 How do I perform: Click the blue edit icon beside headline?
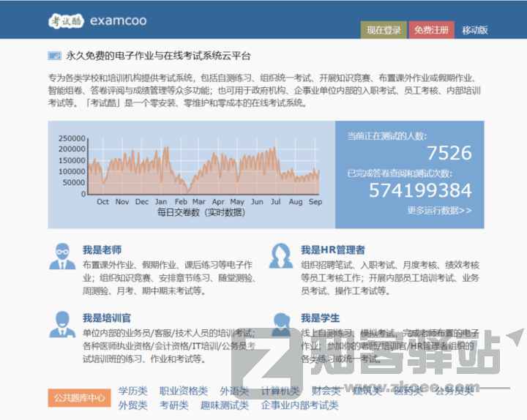[54, 56]
